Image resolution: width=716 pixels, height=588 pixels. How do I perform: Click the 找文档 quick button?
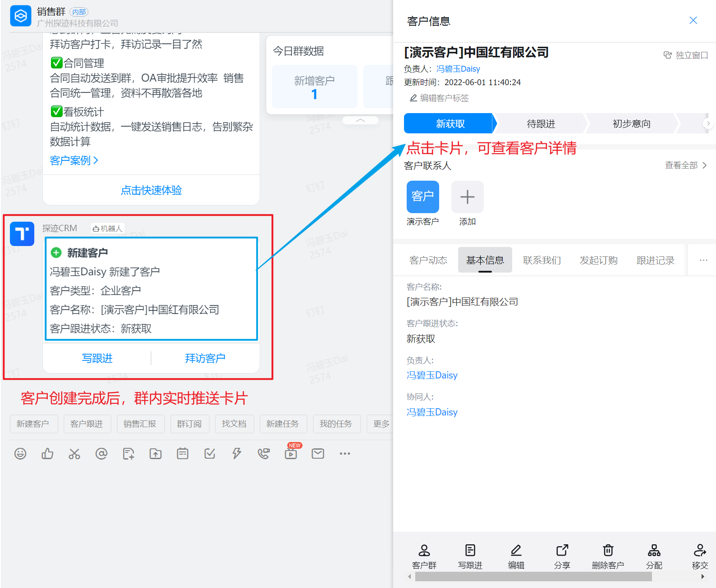[x=234, y=424]
